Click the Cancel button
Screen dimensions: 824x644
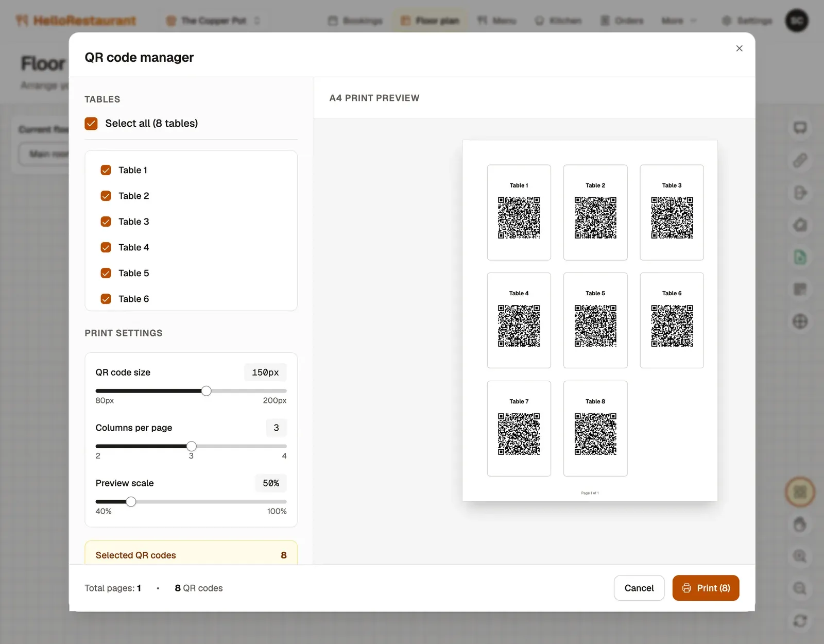pyautogui.click(x=639, y=588)
